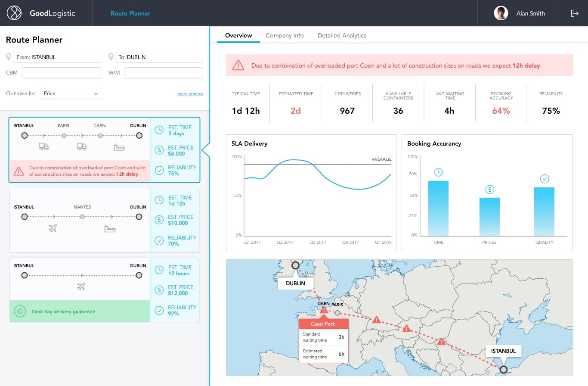Click the Caen port warning marker on map
Screen dimensions: 588x386
click(324, 310)
